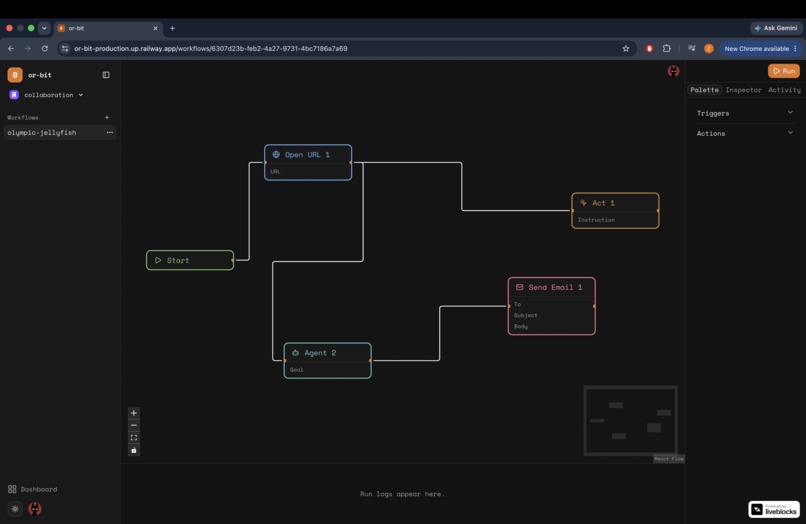Switch to the Activity tab
This screenshot has width=806, height=524.
coord(784,90)
